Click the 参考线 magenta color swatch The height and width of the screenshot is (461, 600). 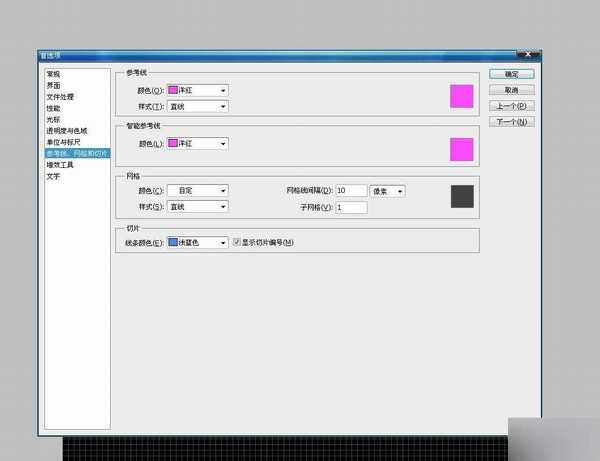pos(461,96)
